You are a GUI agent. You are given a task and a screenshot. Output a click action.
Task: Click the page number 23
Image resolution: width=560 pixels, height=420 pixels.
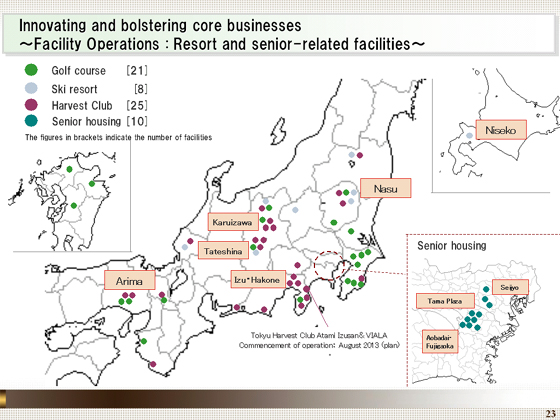point(550,413)
